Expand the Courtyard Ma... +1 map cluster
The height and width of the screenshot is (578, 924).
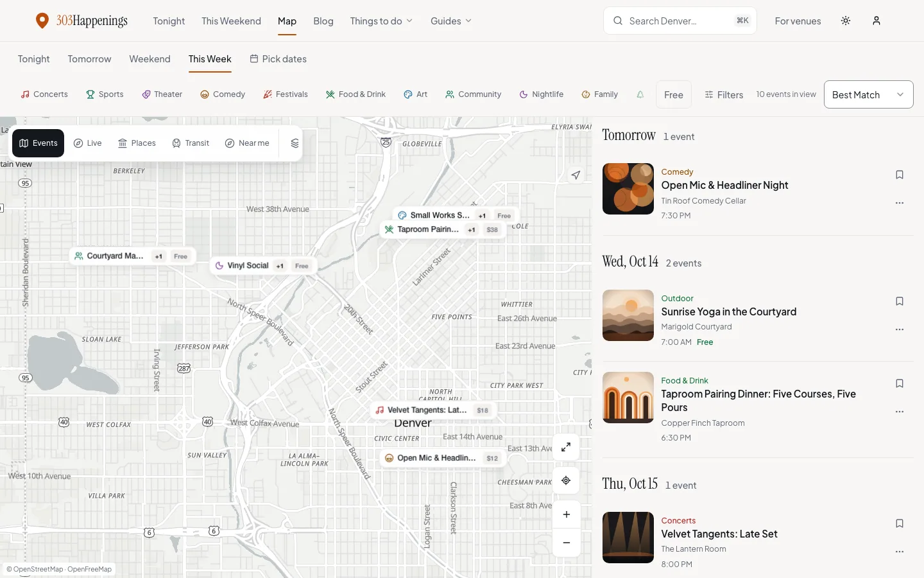coord(132,256)
